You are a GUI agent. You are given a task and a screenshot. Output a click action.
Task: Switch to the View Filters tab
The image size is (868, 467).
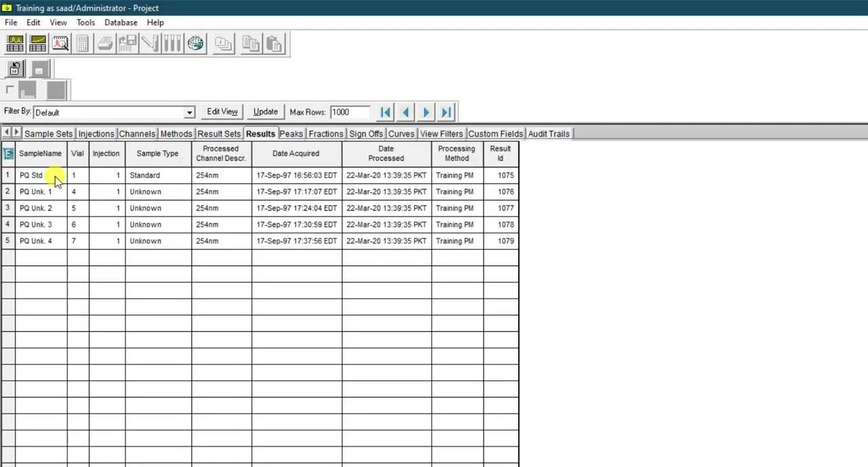click(441, 134)
